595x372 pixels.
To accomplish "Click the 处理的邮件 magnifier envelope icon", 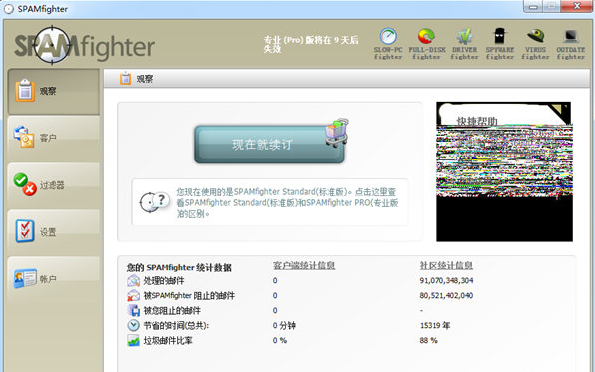I will click(134, 281).
